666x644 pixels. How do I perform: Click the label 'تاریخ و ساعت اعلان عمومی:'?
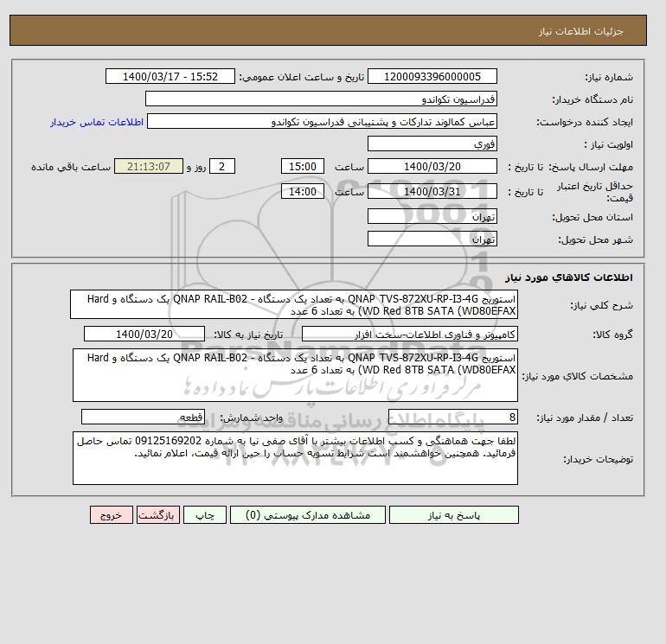302,77
